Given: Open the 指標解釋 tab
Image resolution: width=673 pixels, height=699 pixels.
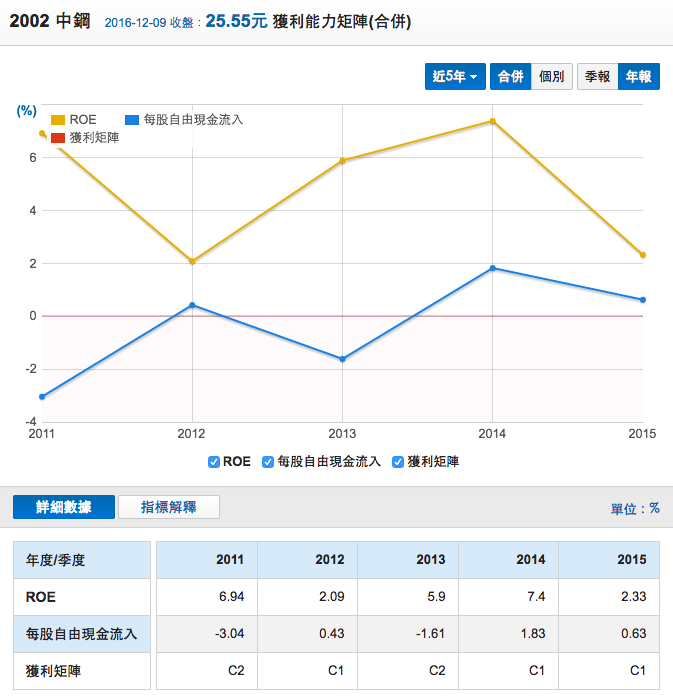Looking at the screenshot, I should [x=168, y=507].
